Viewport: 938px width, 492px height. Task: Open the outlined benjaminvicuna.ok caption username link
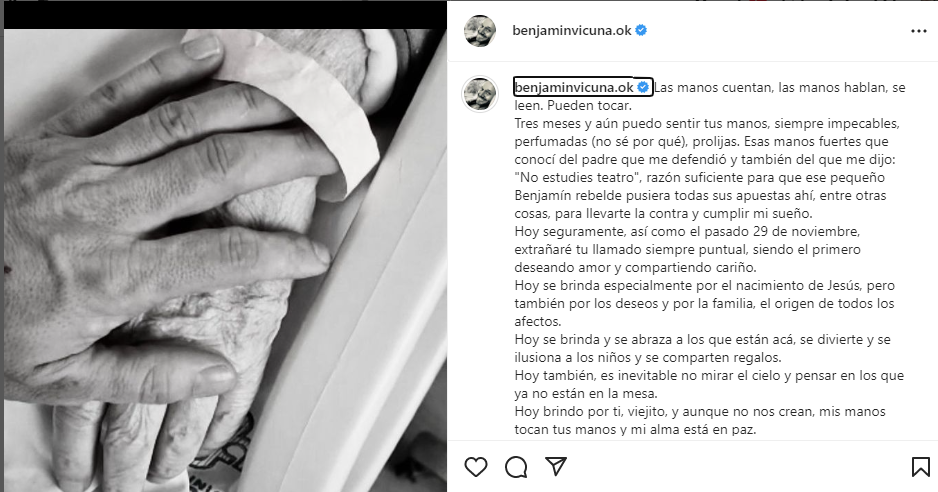click(x=574, y=87)
